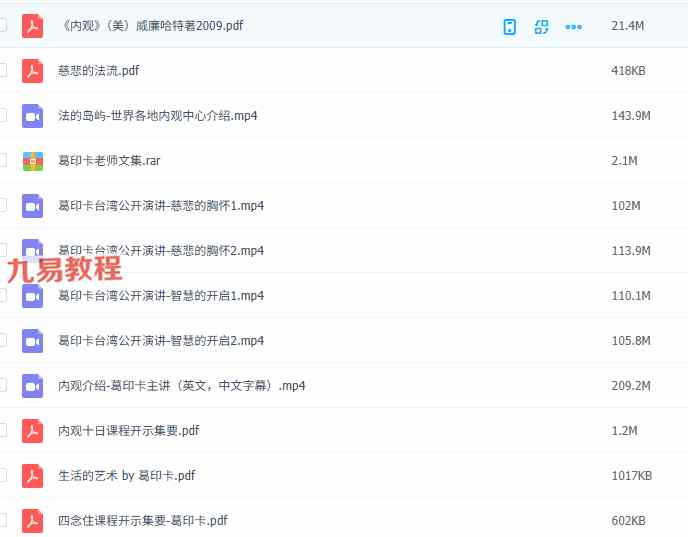688x537 pixels.
Task: Click filename 生活的艺术 by 葛印卡.pdf
Action: 126,476
